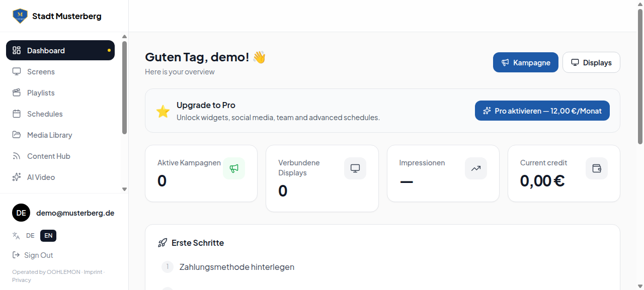Open the Imprint link
Image resolution: width=644 pixels, height=290 pixels.
tap(93, 272)
